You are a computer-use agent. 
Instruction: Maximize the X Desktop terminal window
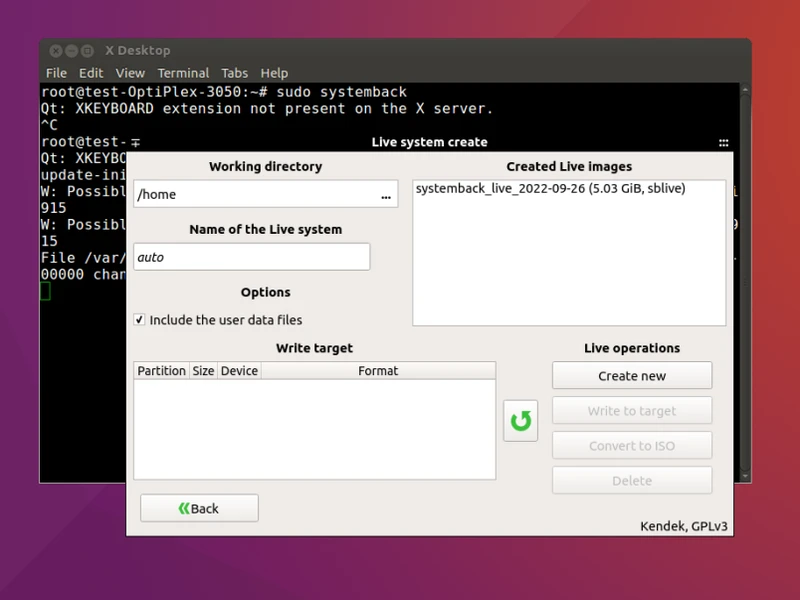click(88, 51)
